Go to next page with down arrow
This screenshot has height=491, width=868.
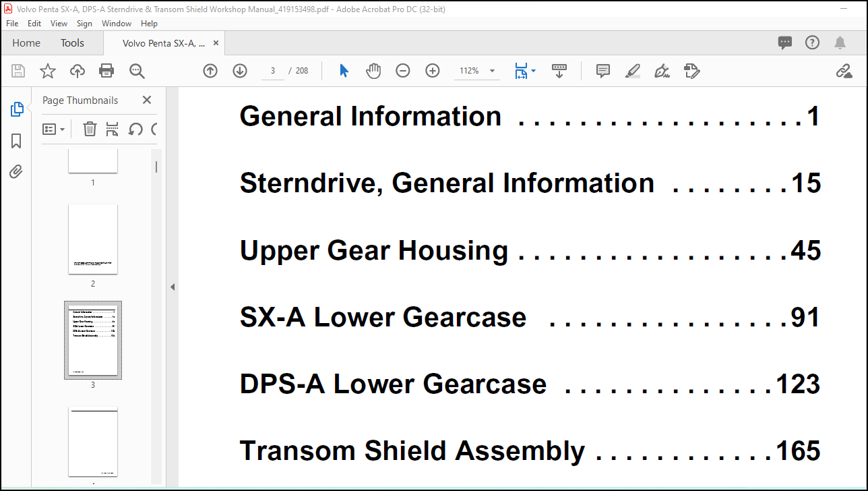click(240, 71)
